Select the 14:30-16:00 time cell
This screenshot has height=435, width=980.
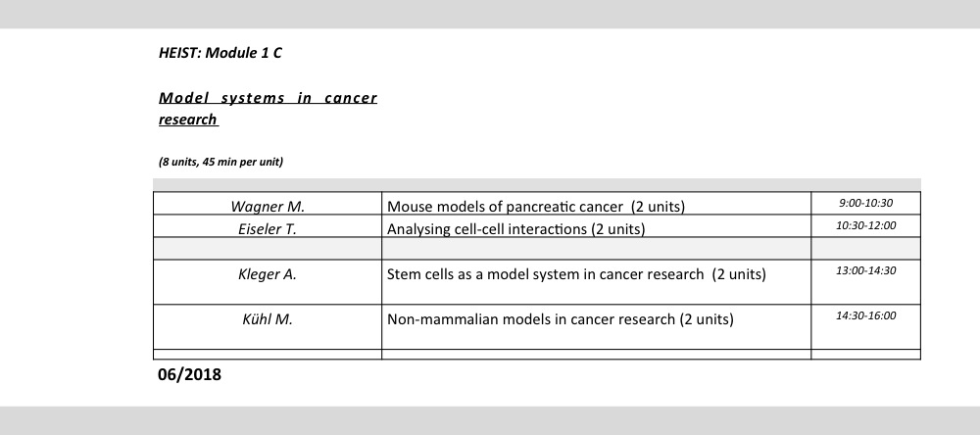coord(865,327)
